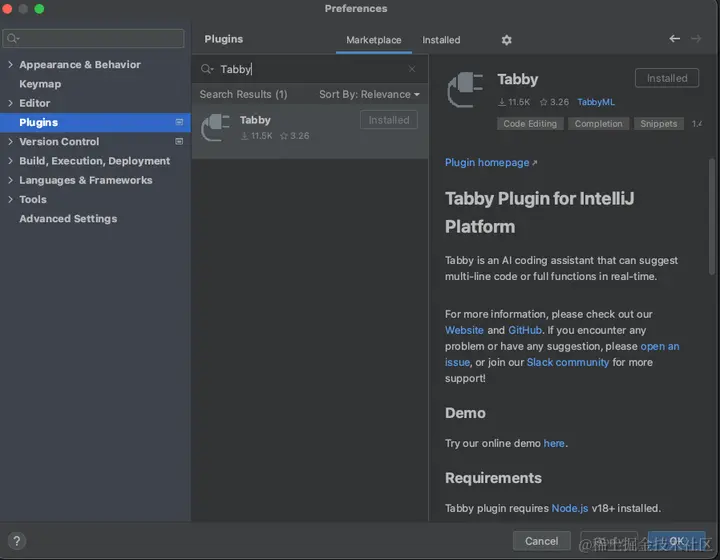Viewport: 720px width, 560px height.
Task: Open the Node.js link
Action: 569,508
